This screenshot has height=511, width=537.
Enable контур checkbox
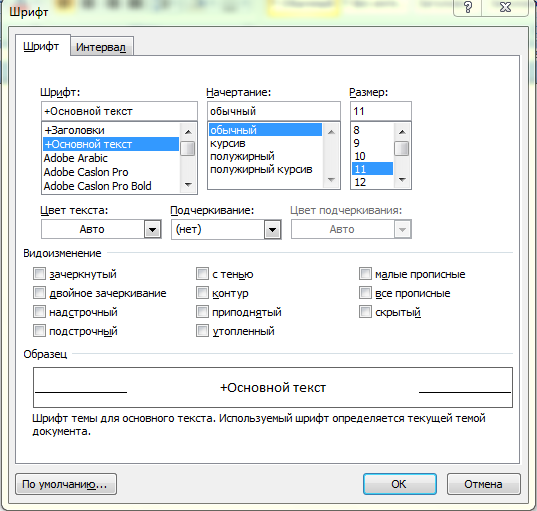point(202,293)
